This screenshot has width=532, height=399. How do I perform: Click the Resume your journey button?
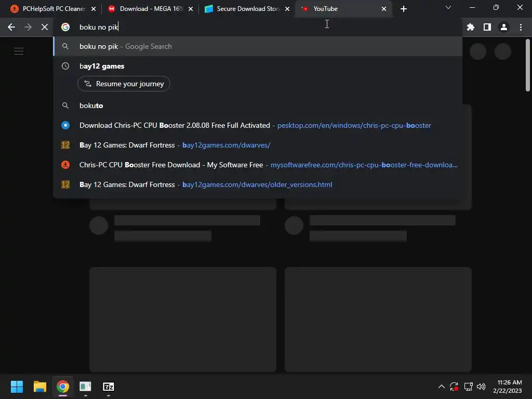pos(124,84)
